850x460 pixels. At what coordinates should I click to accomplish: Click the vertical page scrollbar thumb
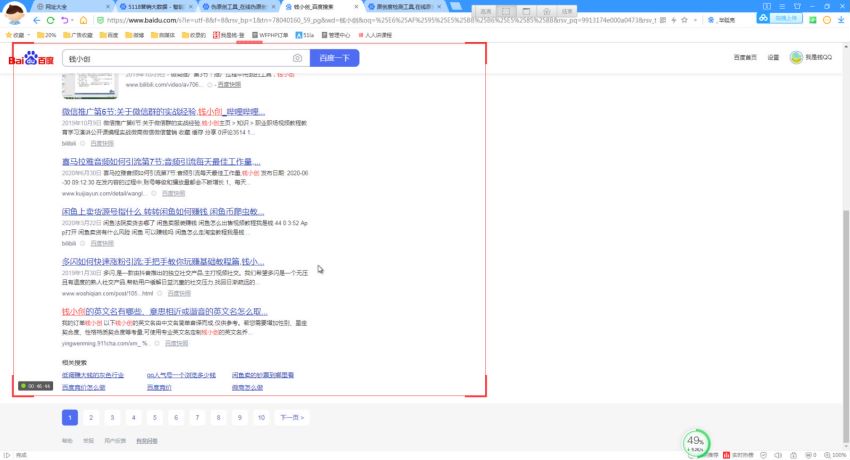pyautogui.click(x=846, y=325)
